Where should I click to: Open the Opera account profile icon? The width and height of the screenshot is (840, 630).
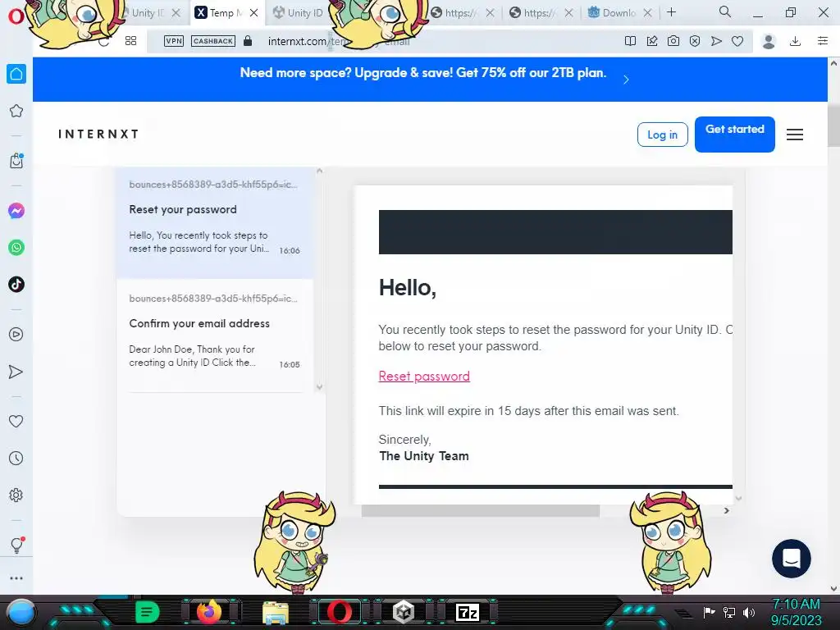point(769,41)
